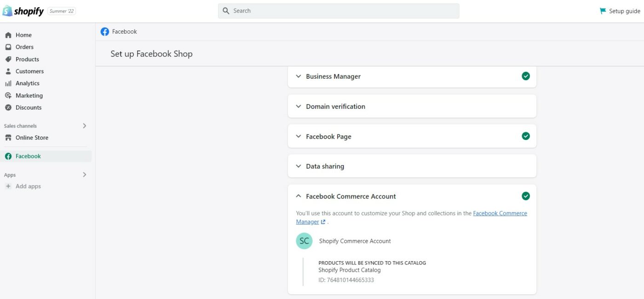Click Facebook Commerce Account green checkmark
644x299 pixels.
click(x=526, y=196)
